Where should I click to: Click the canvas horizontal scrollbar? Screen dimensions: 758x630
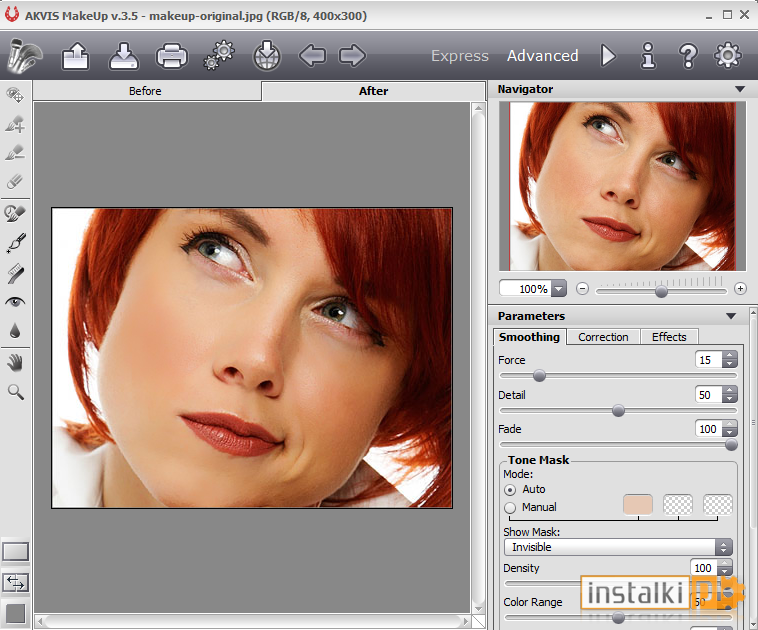click(253, 621)
